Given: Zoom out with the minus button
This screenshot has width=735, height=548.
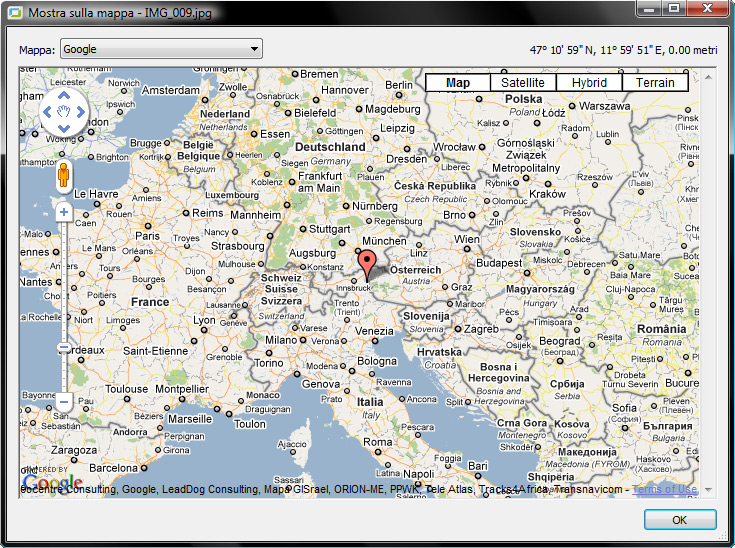Looking at the screenshot, I should click(x=64, y=402).
